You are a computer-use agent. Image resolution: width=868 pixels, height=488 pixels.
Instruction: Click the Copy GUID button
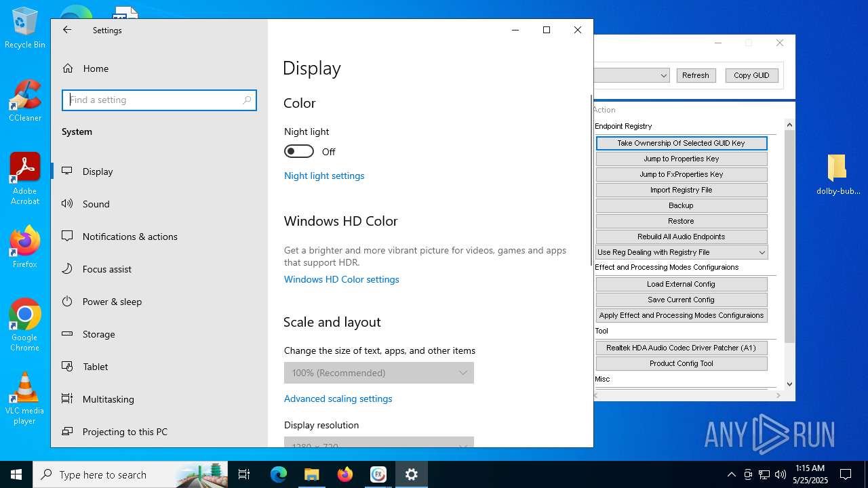pos(751,75)
